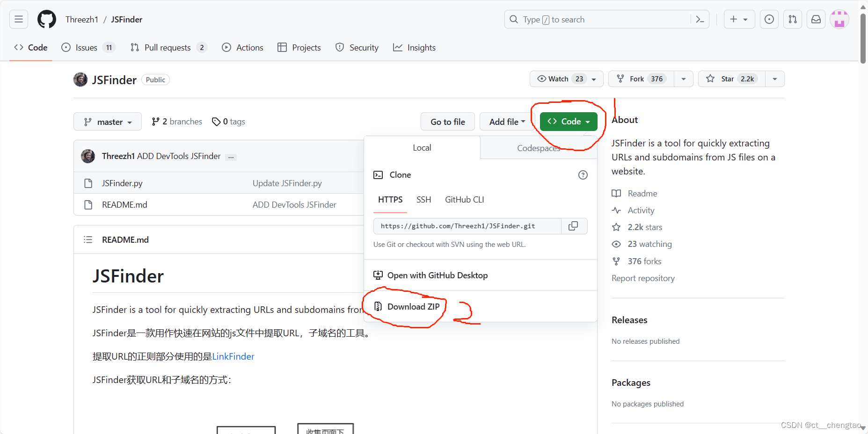Click Download ZIP
The height and width of the screenshot is (434, 868).
[x=407, y=306]
